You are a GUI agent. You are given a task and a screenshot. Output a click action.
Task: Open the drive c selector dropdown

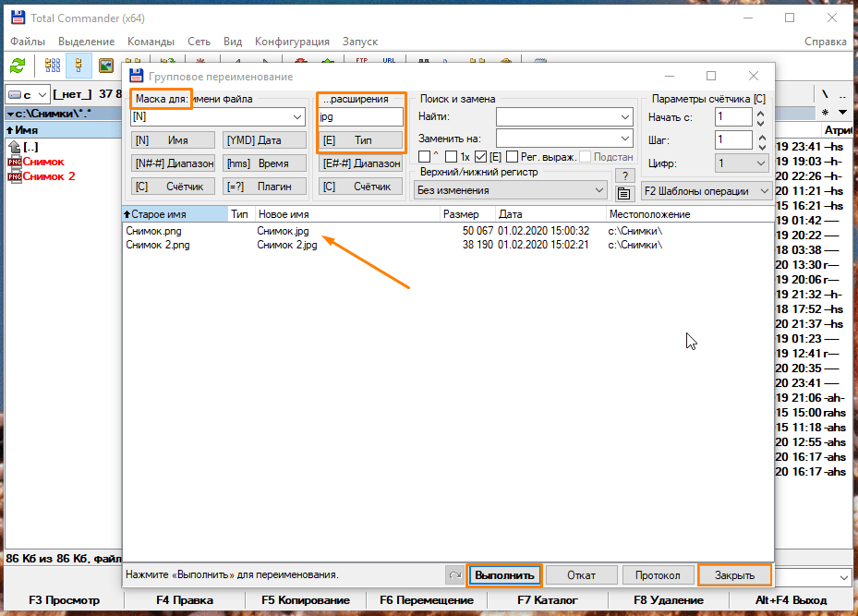28,94
